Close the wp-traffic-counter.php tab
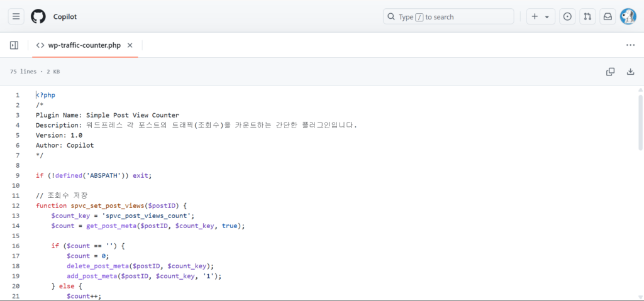The image size is (644, 301). tap(130, 45)
